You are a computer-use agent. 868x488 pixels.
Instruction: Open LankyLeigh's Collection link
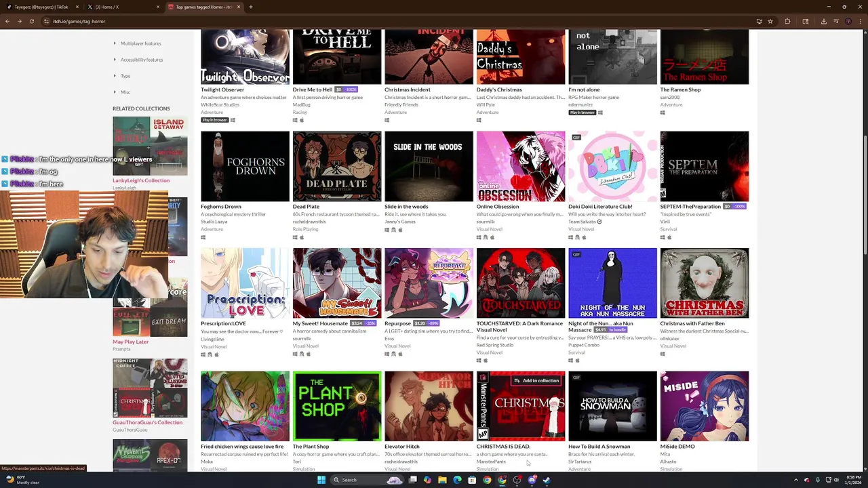click(x=141, y=180)
